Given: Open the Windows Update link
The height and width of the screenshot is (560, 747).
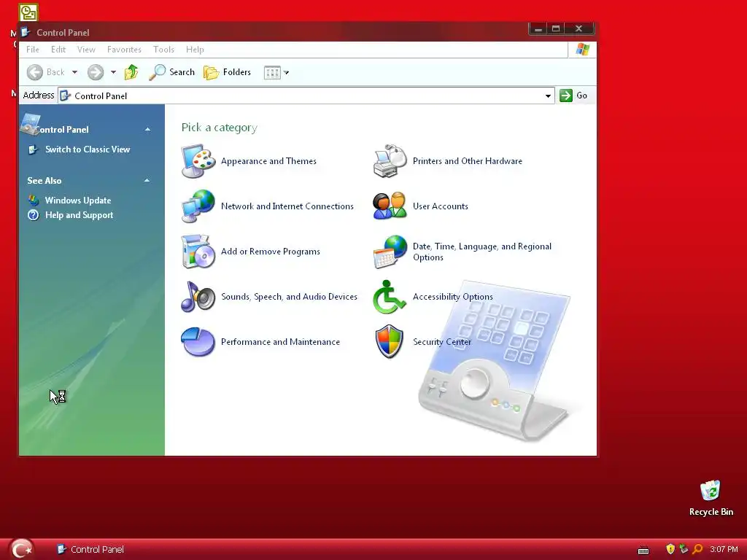Looking at the screenshot, I should tap(78, 201).
